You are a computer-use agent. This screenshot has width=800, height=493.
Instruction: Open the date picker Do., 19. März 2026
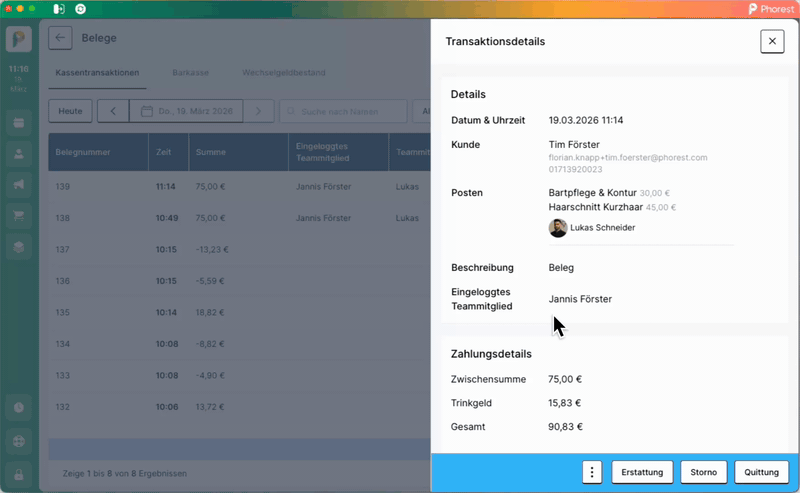click(186, 111)
